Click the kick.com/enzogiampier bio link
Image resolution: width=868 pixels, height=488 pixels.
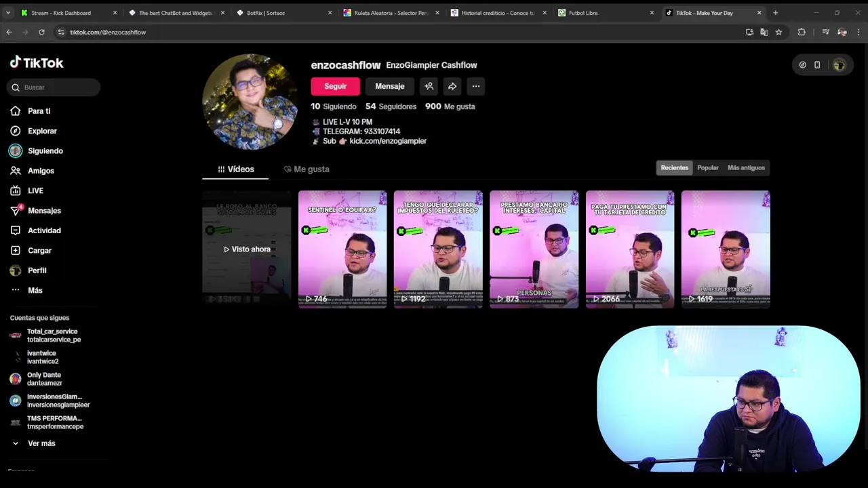(x=388, y=141)
